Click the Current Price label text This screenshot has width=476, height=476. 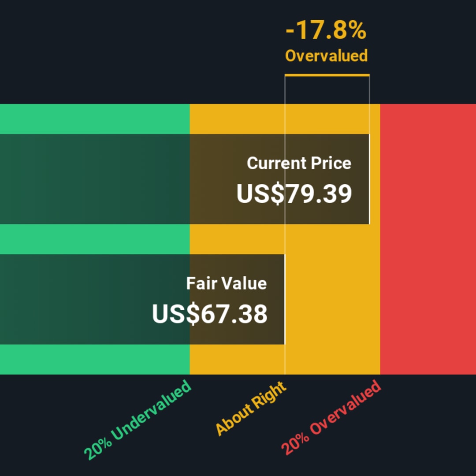(x=299, y=164)
